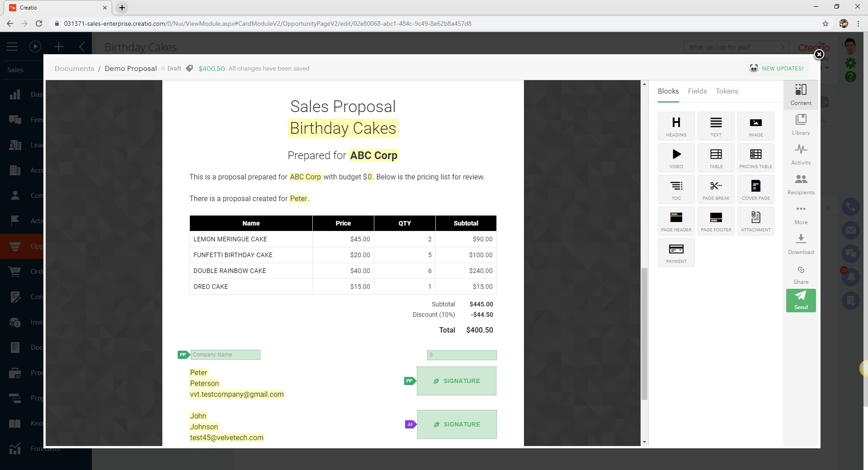Go to Documents breadcrumb link

click(75, 69)
